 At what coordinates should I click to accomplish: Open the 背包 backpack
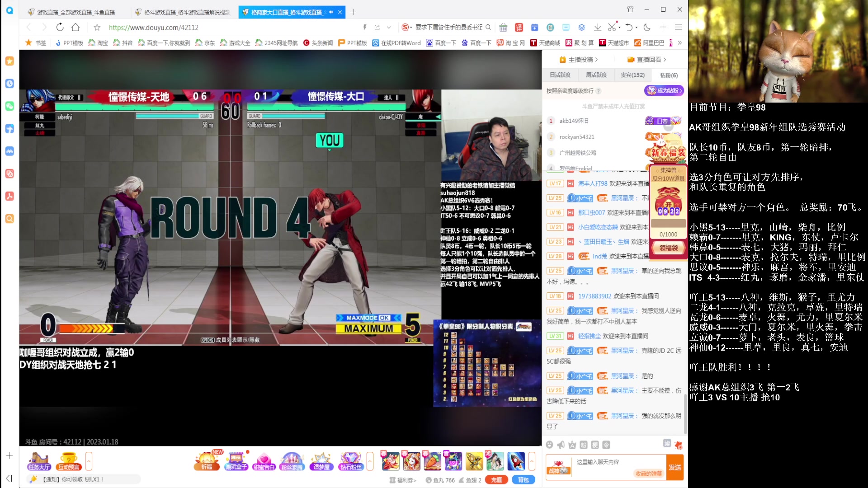click(x=524, y=480)
